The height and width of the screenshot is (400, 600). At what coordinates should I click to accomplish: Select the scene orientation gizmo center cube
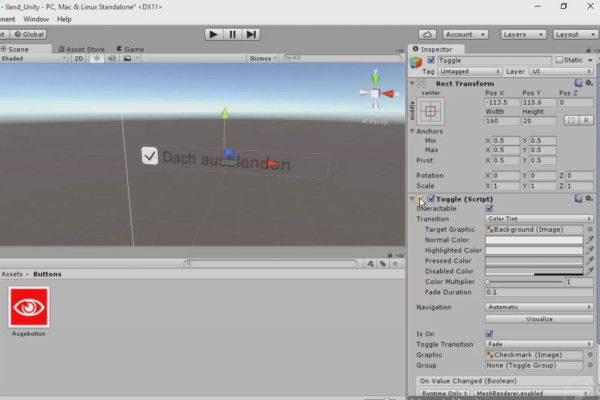pyautogui.click(x=375, y=93)
